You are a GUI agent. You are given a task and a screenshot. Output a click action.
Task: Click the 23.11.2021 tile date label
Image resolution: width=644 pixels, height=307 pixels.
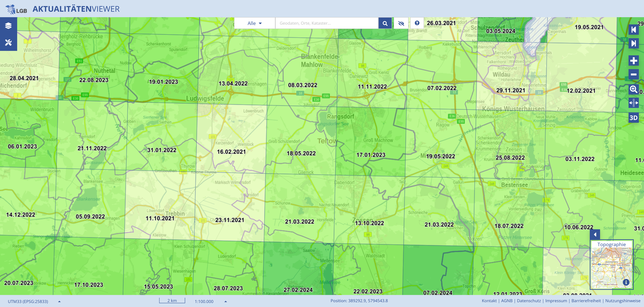230,220
